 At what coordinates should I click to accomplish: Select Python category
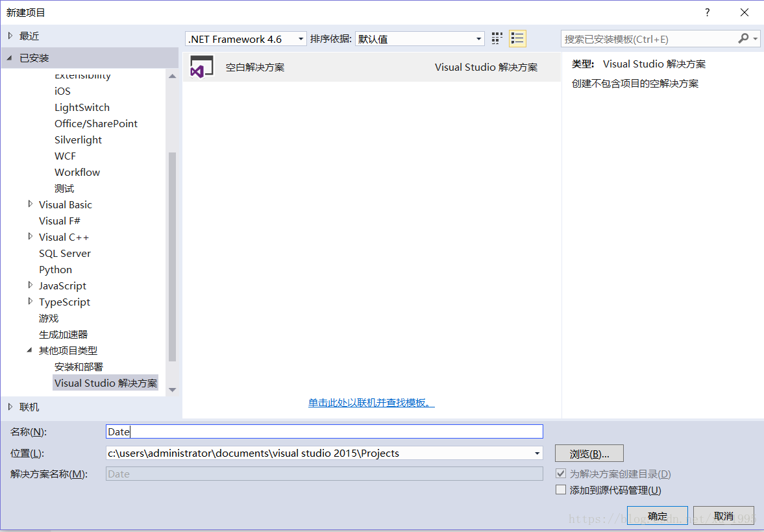[x=56, y=269]
